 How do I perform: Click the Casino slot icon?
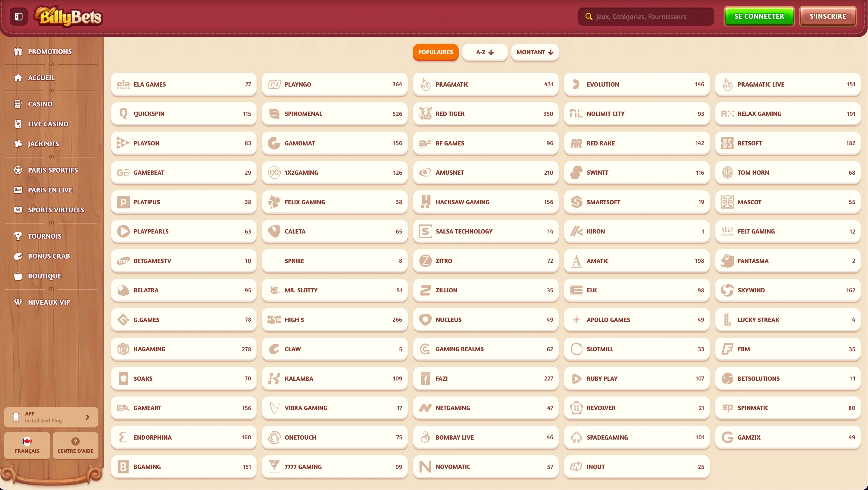(18, 104)
